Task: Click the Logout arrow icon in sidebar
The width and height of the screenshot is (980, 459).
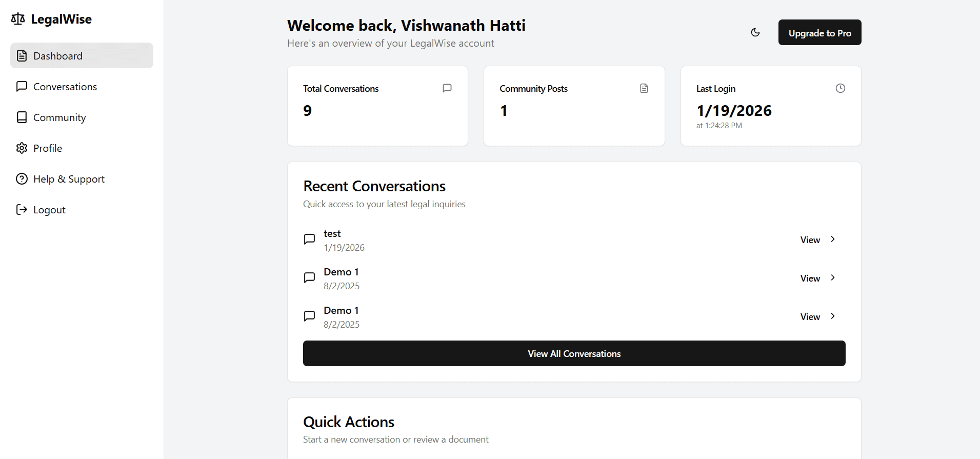Action: pyautogui.click(x=22, y=210)
